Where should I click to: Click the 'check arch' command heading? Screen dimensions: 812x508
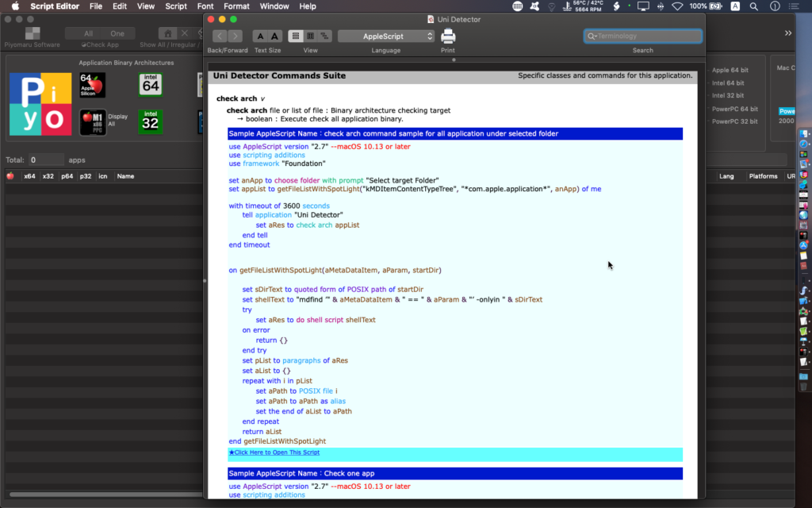point(236,98)
